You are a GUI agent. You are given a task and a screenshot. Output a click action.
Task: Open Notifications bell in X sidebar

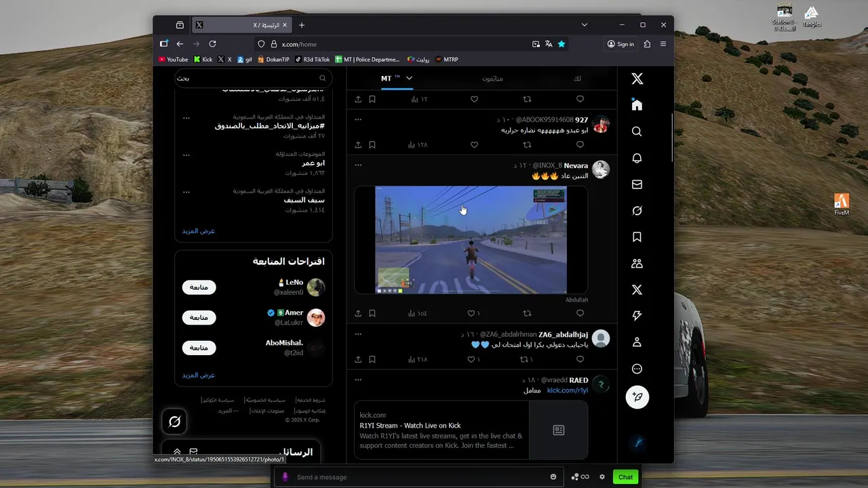tap(637, 158)
